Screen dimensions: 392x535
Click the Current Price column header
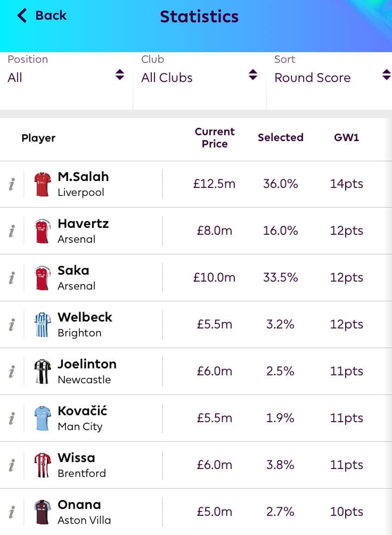215,138
